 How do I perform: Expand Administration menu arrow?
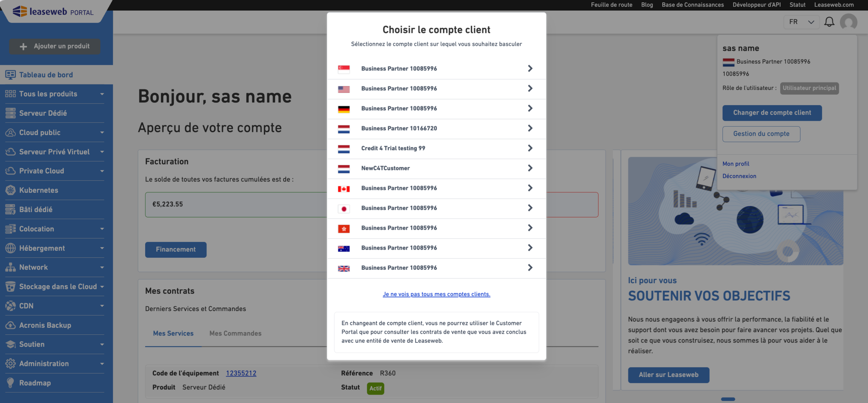point(102,364)
